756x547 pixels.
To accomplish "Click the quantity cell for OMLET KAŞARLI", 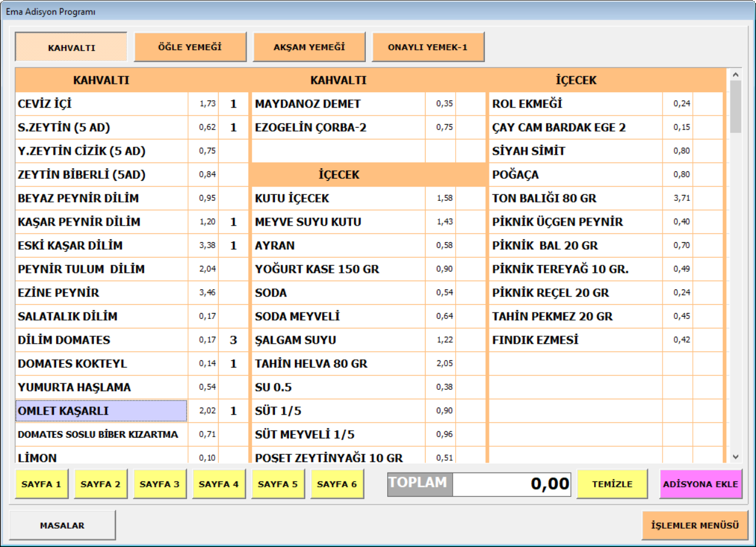I will (233, 411).
